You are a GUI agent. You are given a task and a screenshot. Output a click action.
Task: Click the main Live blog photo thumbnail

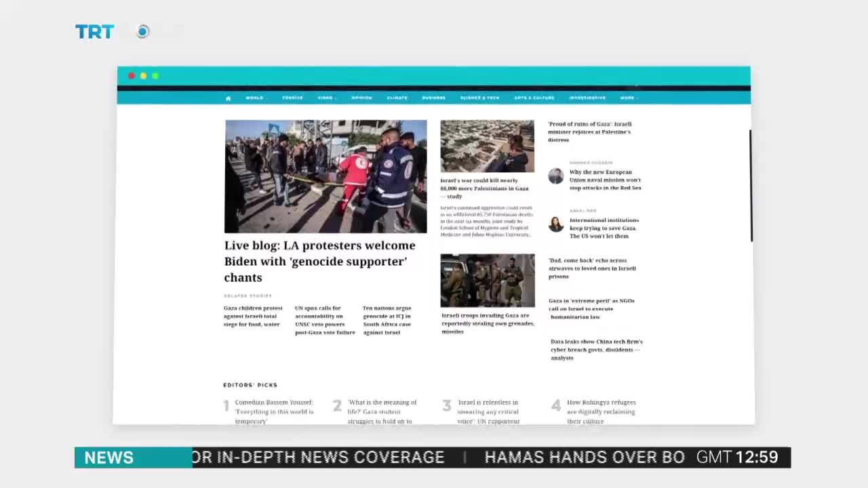325,176
